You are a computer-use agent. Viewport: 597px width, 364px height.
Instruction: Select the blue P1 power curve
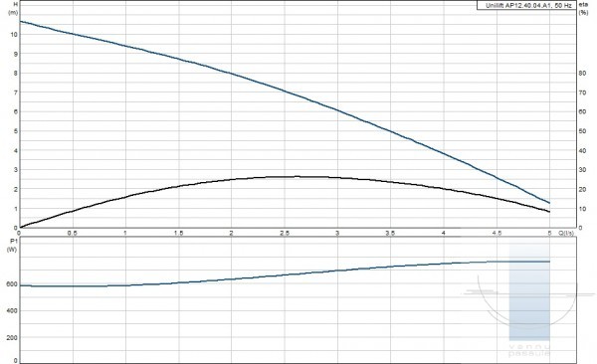tap(285, 274)
